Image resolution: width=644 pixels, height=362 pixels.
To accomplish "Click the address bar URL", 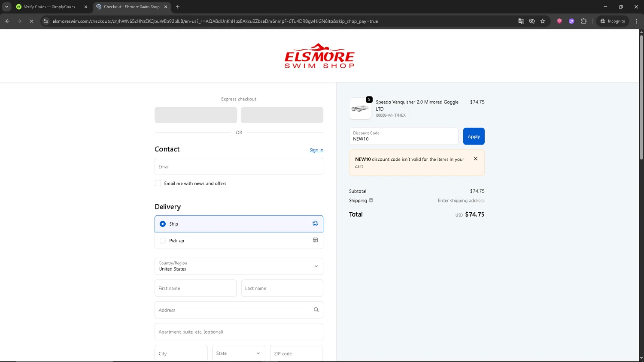I will [215, 21].
